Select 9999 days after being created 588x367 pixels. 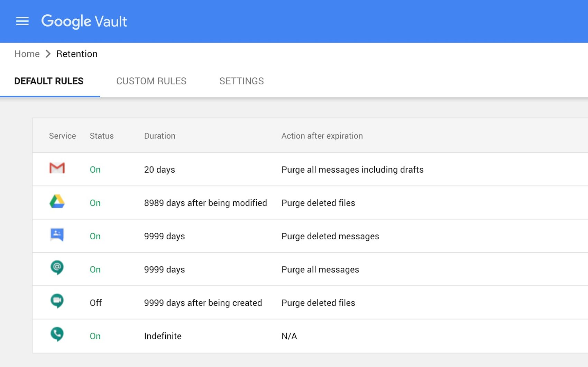click(203, 303)
